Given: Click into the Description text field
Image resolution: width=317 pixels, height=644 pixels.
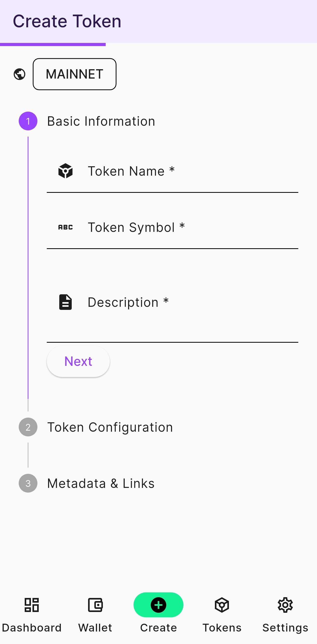Looking at the screenshot, I should pos(192,312).
